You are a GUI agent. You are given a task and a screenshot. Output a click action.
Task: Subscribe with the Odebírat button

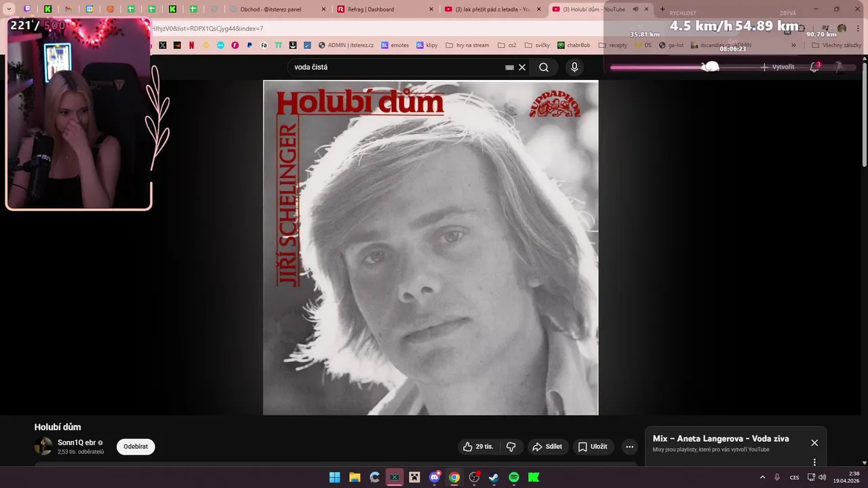point(136,447)
